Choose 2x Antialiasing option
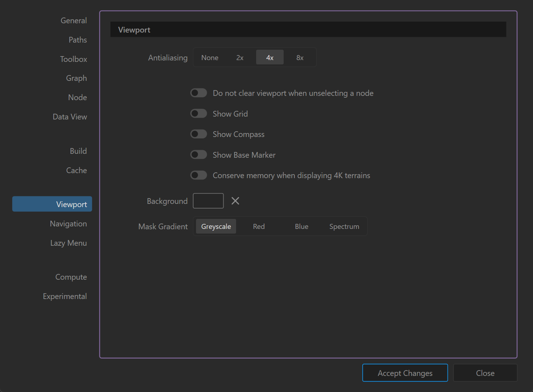 (240, 58)
